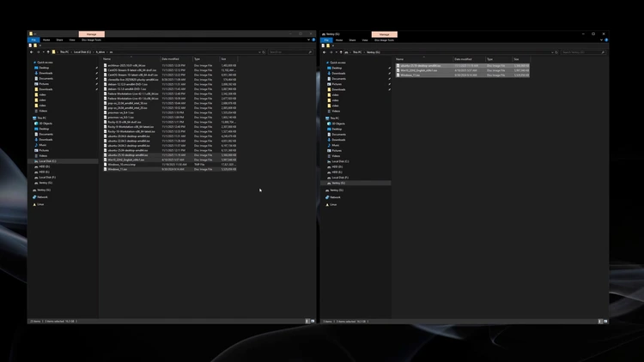Image resolution: width=644 pixels, height=362 pixels.
Task: Select proxmox-ve_9.0-1.iso file
Action: pos(170,118)
